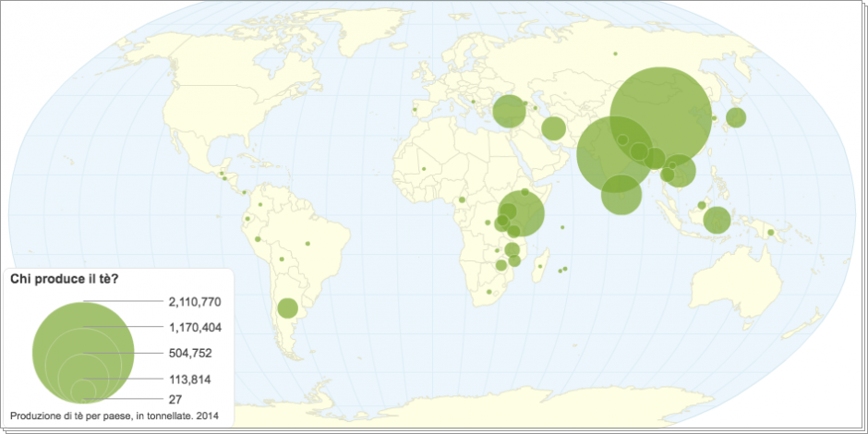Click the small dot over Russia

[614, 53]
